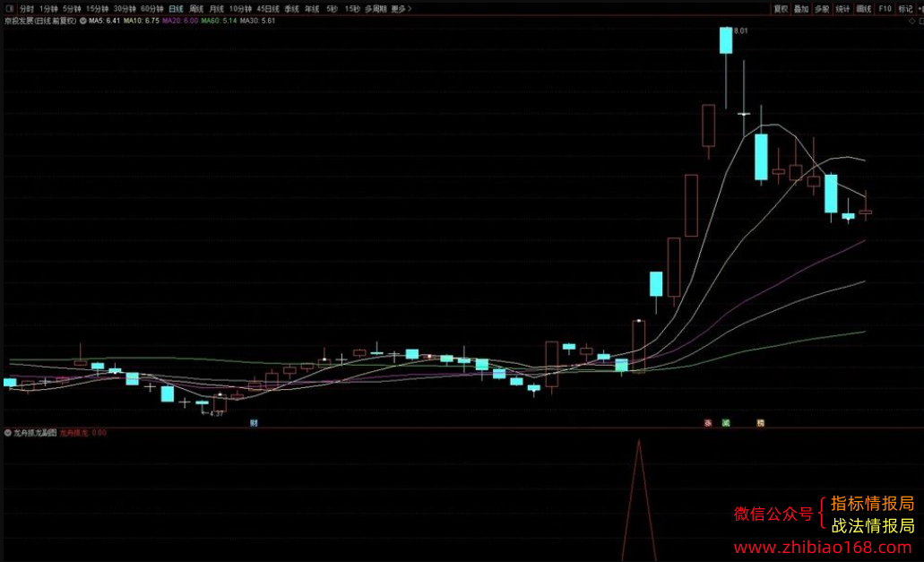Switch to the 日线 daily chart tab
This screenshot has height=562, width=924.
pos(177,9)
